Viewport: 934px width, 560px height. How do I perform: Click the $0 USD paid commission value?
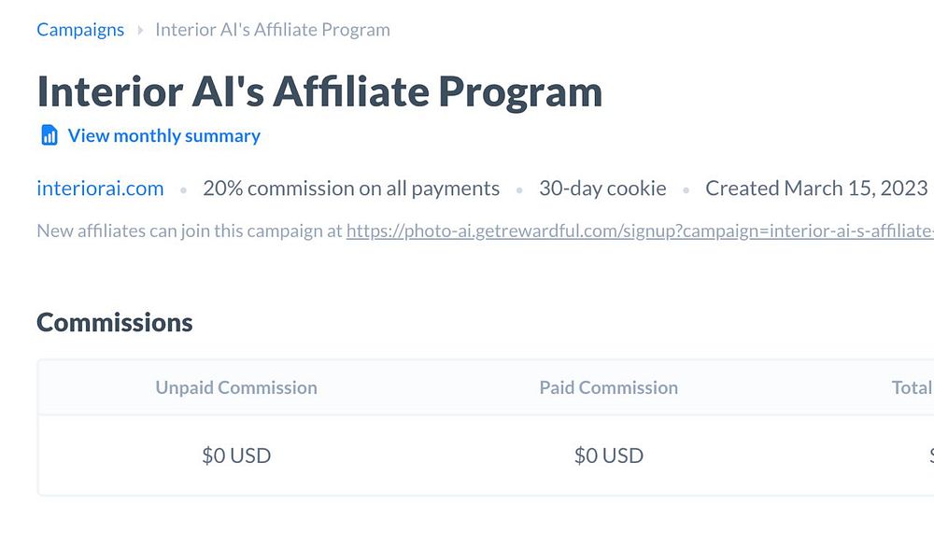(x=608, y=455)
